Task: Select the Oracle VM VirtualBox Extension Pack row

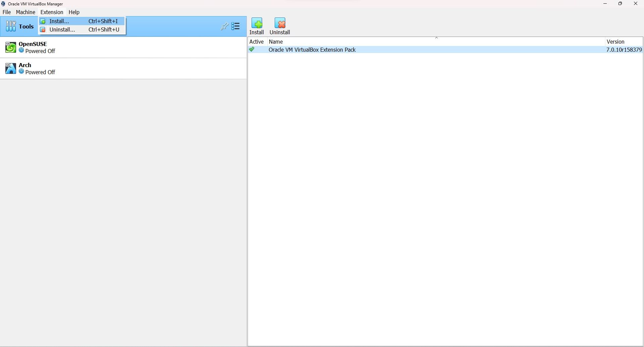Action: [312, 49]
